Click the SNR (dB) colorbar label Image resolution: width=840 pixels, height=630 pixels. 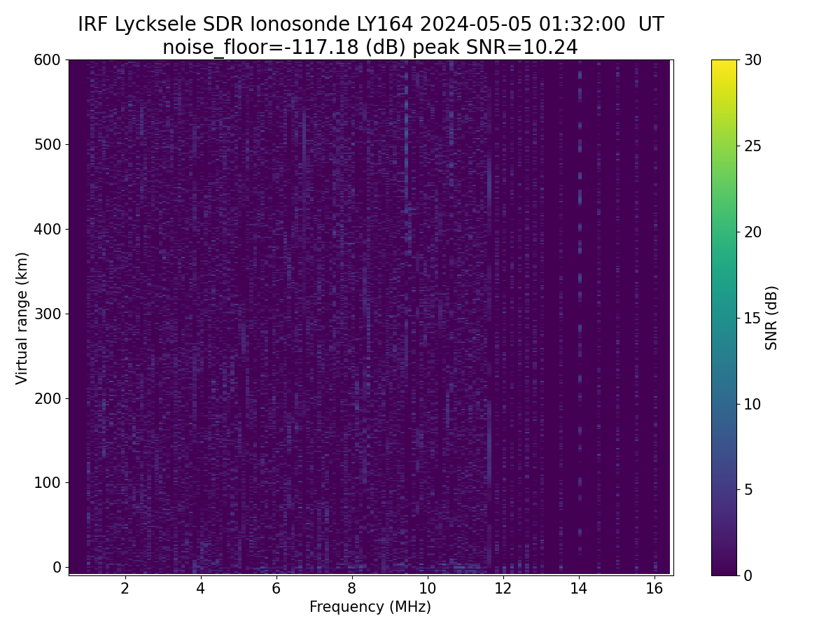[771, 318]
